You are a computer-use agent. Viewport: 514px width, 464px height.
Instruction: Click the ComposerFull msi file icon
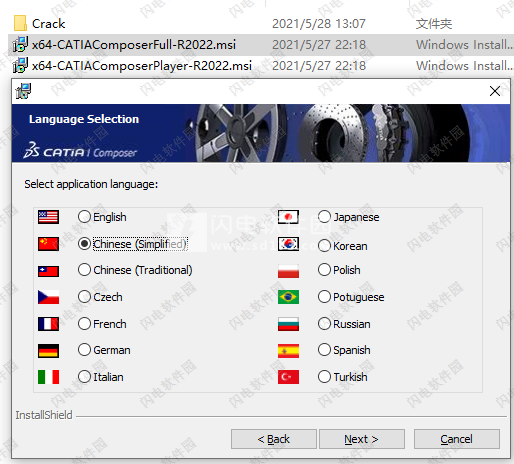tap(20, 44)
